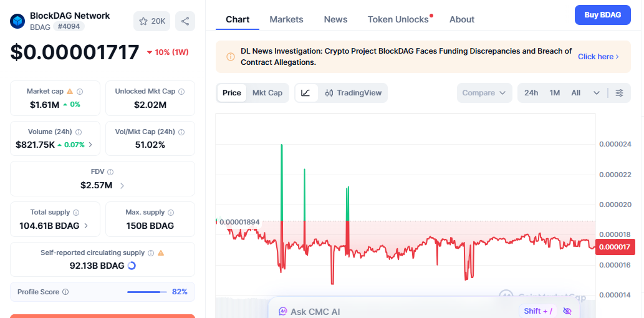
Task: Click the Shift + / shortcut button
Action: pyautogui.click(x=538, y=311)
